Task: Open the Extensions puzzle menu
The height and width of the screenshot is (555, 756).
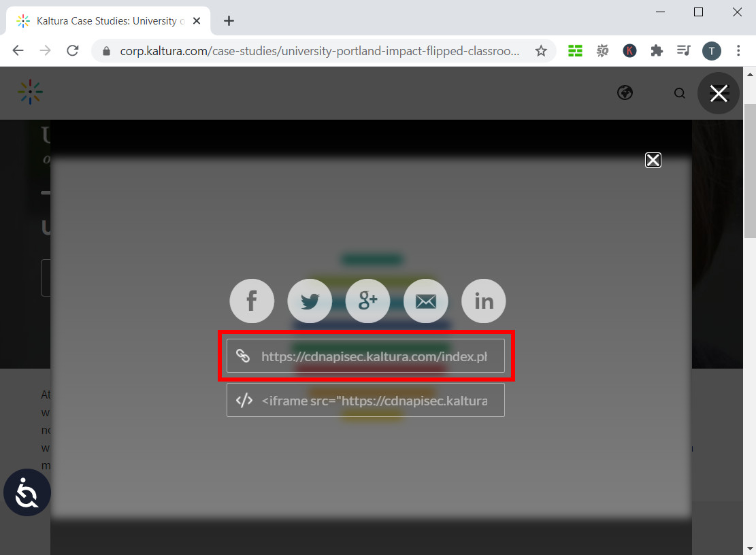Action: [657, 50]
